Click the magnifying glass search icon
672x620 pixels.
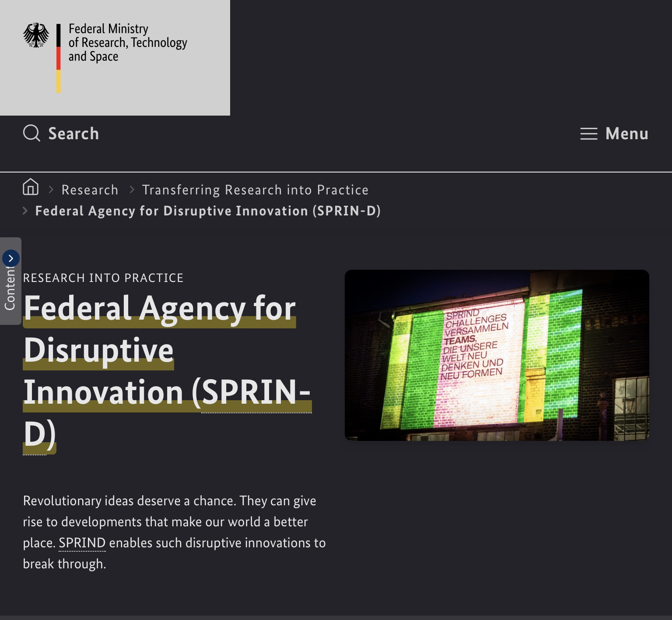tap(31, 133)
